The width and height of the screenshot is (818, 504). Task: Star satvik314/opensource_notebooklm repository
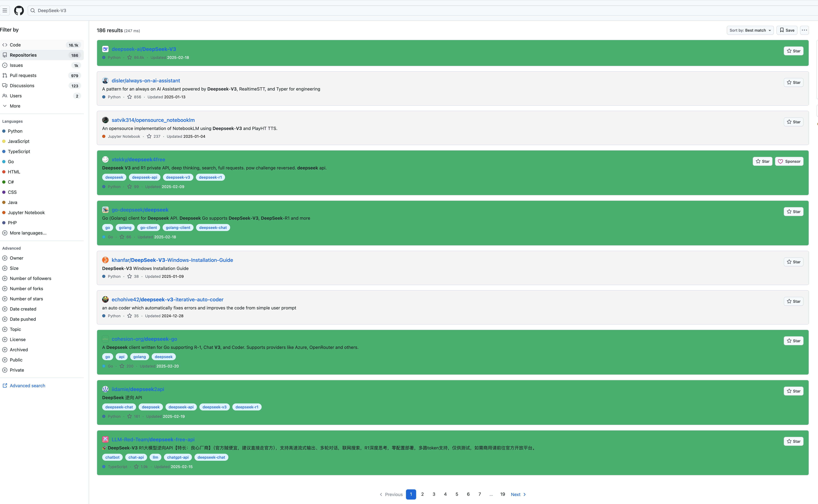point(793,122)
